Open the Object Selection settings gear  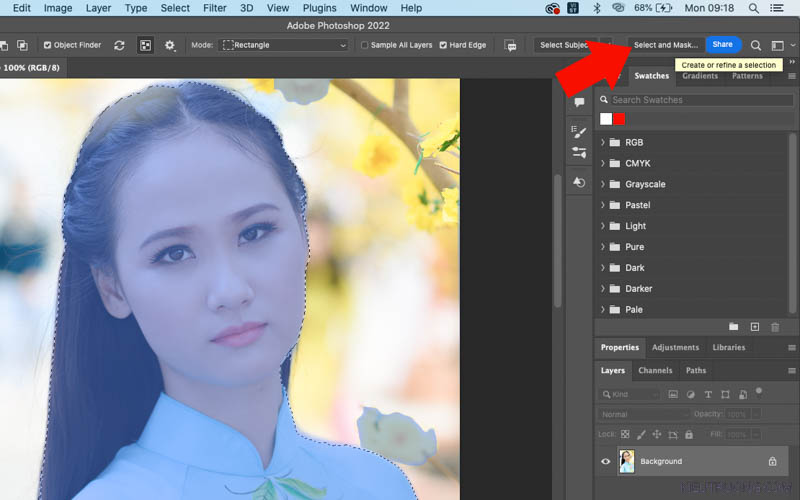coord(170,45)
